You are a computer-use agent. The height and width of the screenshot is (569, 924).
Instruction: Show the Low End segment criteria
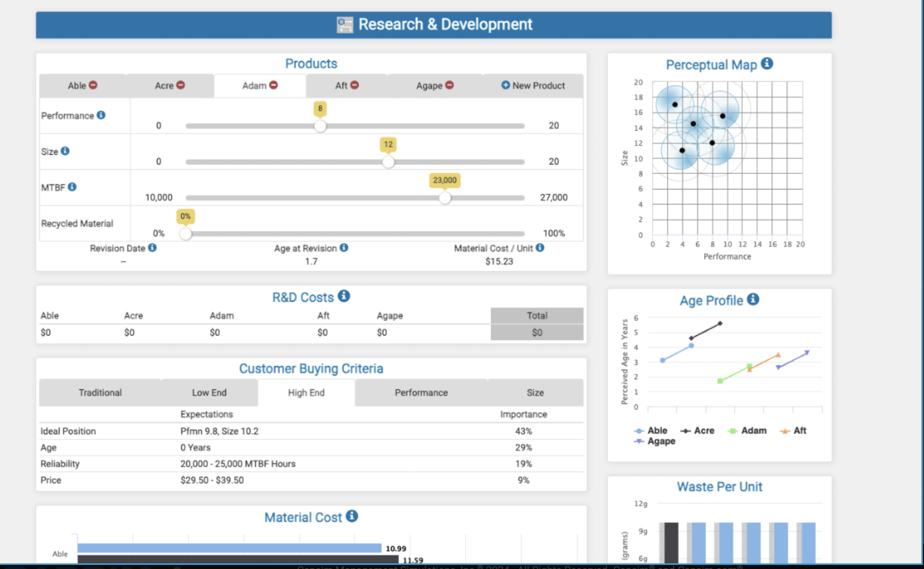point(209,393)
